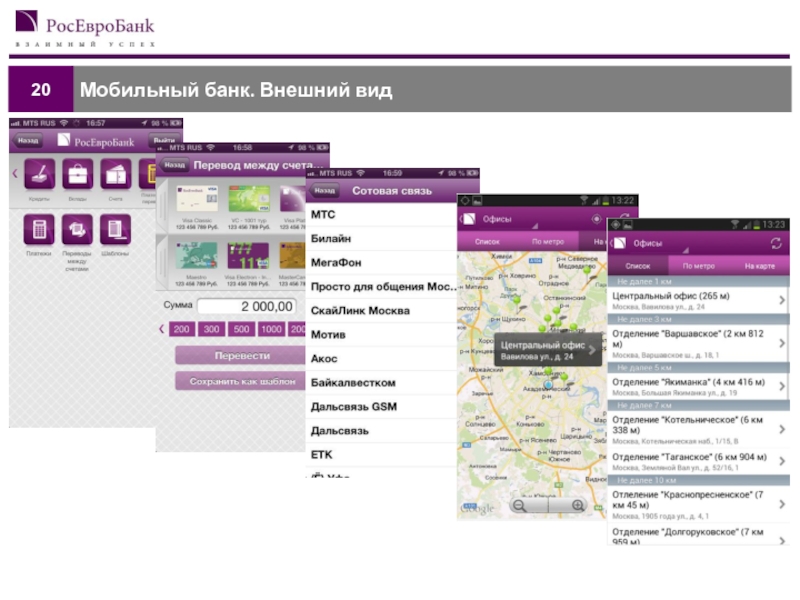Click left arrow beside main menu icons
The image size is (800, 600).
pyautogui.click(x=15, y=173)
